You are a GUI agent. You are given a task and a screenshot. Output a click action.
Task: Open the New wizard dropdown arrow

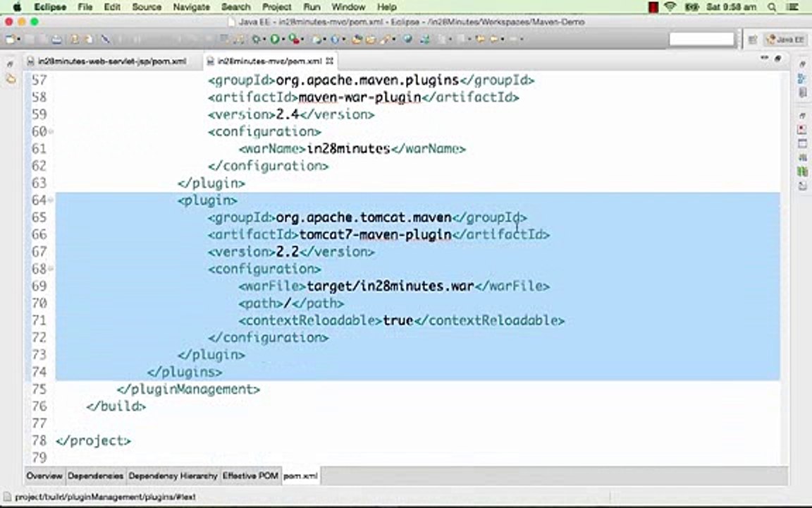(18, 40)
